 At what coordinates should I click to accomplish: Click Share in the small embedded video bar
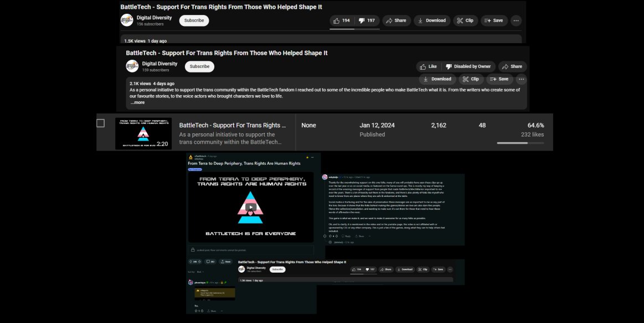coord(385,269)
